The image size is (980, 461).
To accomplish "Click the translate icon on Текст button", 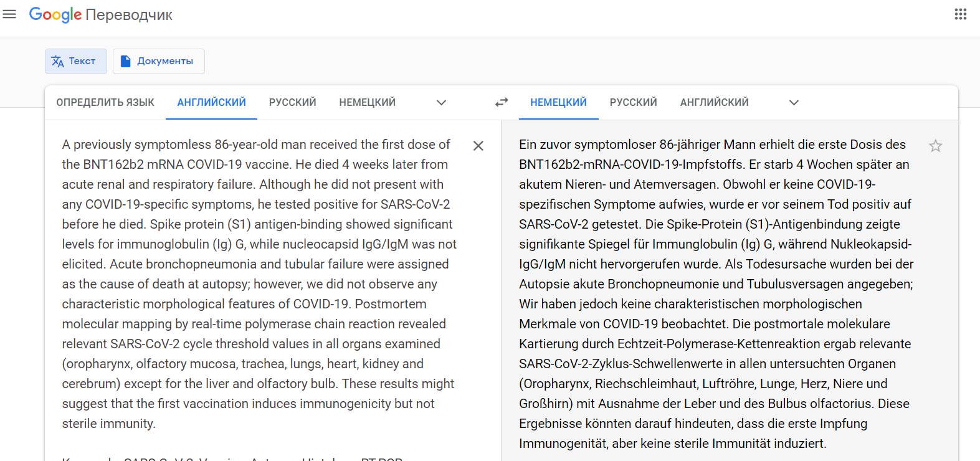I will click(58, 61).
